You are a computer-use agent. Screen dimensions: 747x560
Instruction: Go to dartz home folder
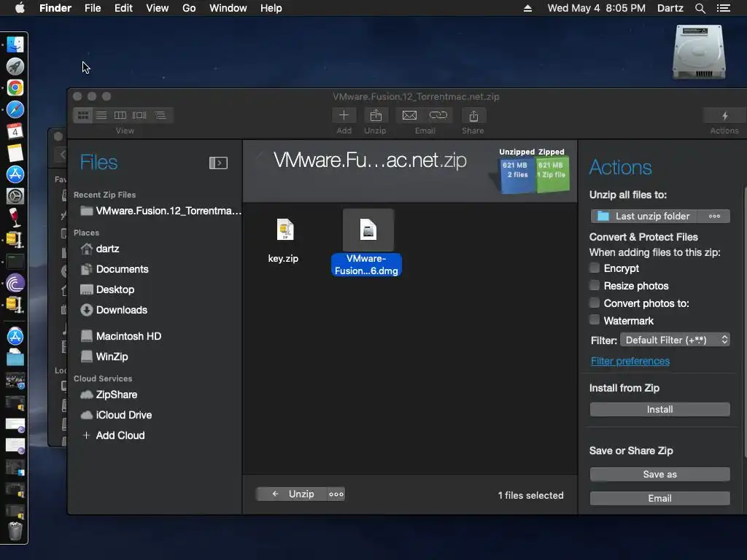[101, 249]
